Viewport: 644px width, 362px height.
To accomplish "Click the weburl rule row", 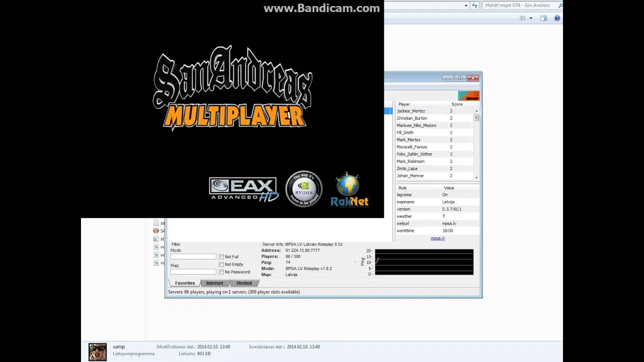I will 437,223.
